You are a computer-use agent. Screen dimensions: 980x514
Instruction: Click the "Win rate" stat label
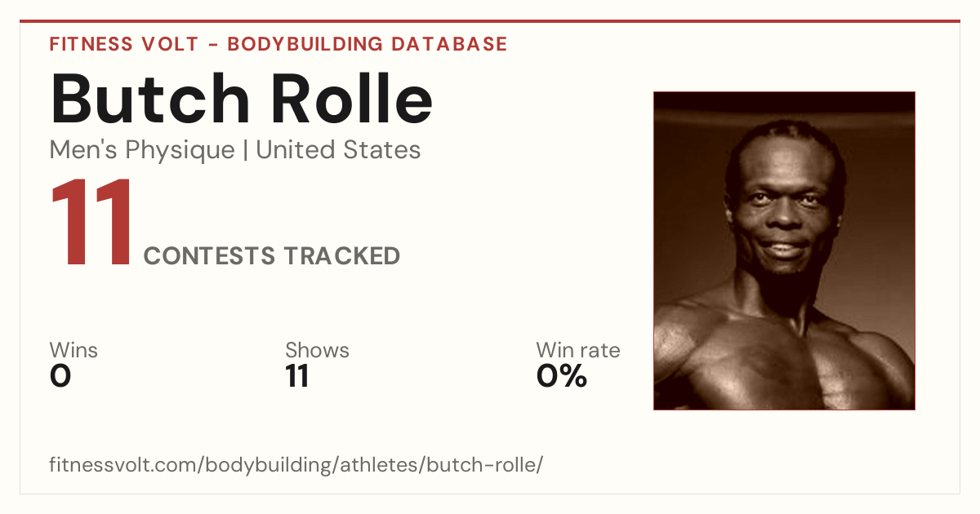click(x=578, y=351)
